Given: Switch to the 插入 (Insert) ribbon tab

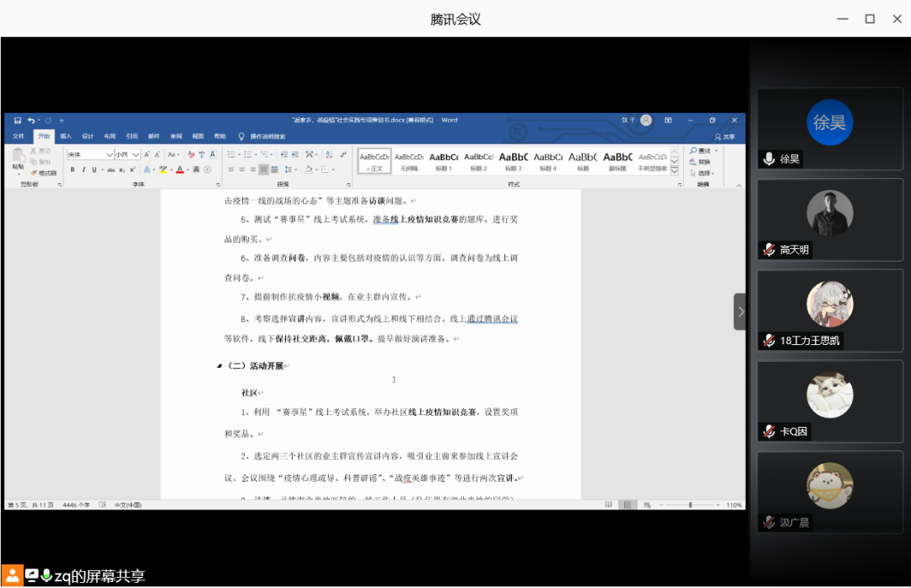Looking at the screenshot, I should tap(65, 136).
